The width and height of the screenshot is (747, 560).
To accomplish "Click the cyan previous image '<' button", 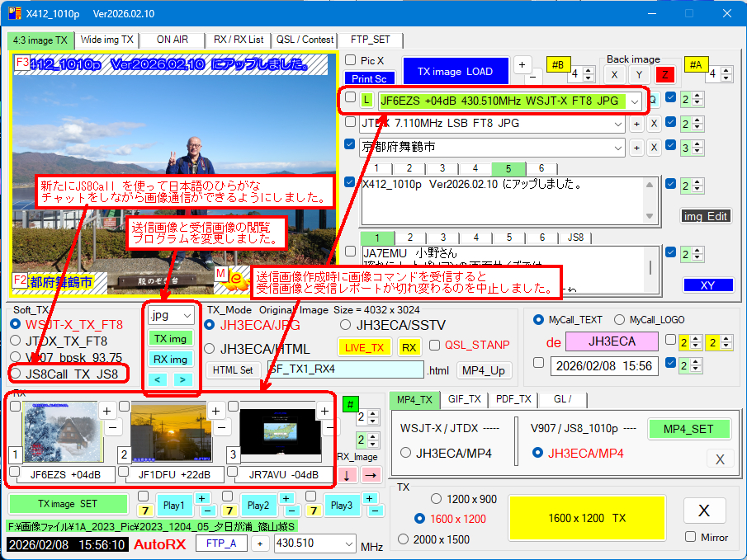I will [159, 379].
